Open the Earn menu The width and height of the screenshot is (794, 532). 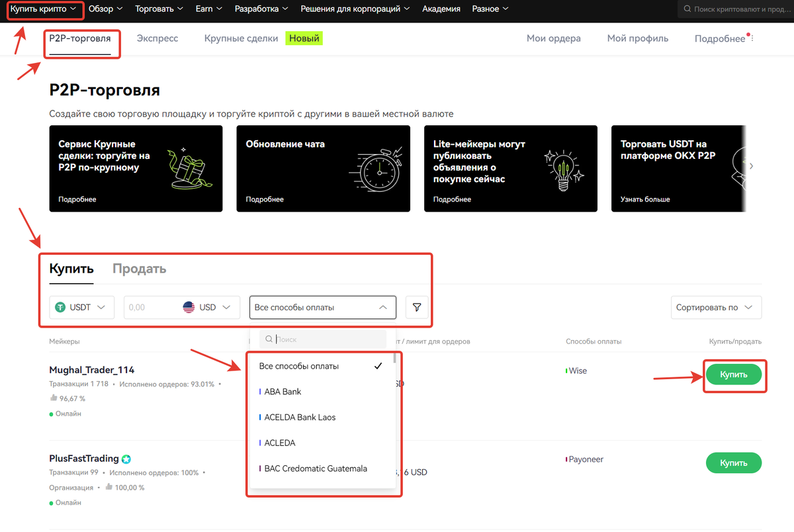209,9
